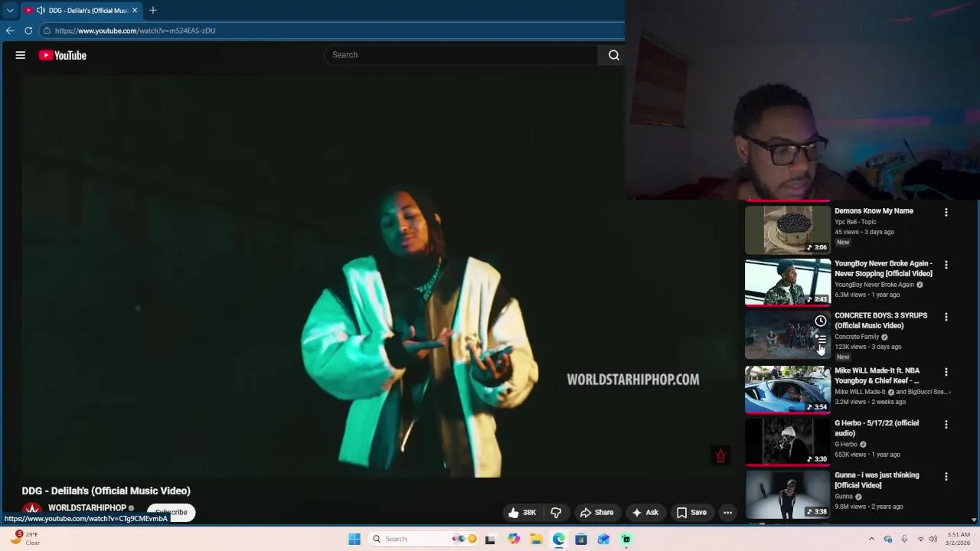Image resolution: width=980 pixels, height=551 pixels.
Task: Switch to Microsoft Edge on the taskbar
Action: click(559, 539)
